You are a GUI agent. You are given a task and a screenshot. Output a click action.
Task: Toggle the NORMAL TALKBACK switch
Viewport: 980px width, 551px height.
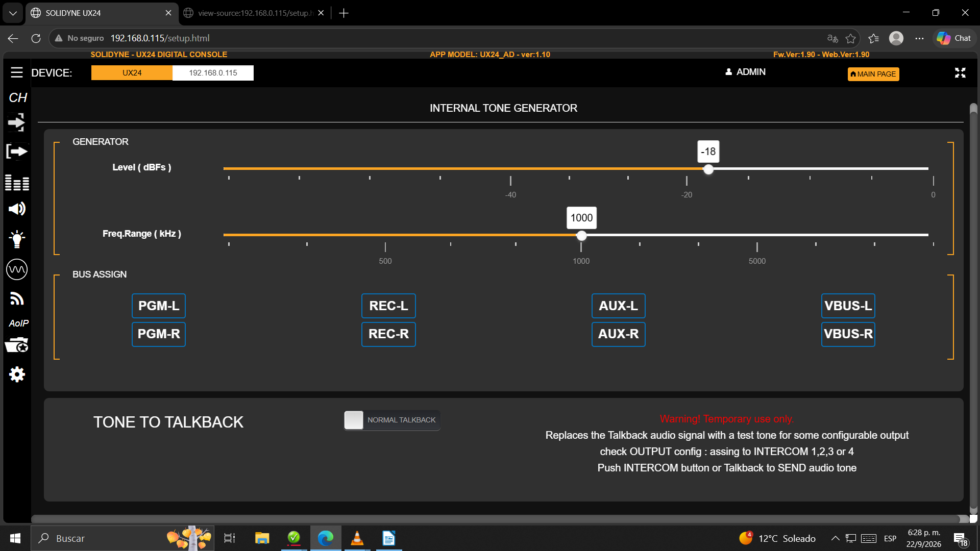coord(391,420)
